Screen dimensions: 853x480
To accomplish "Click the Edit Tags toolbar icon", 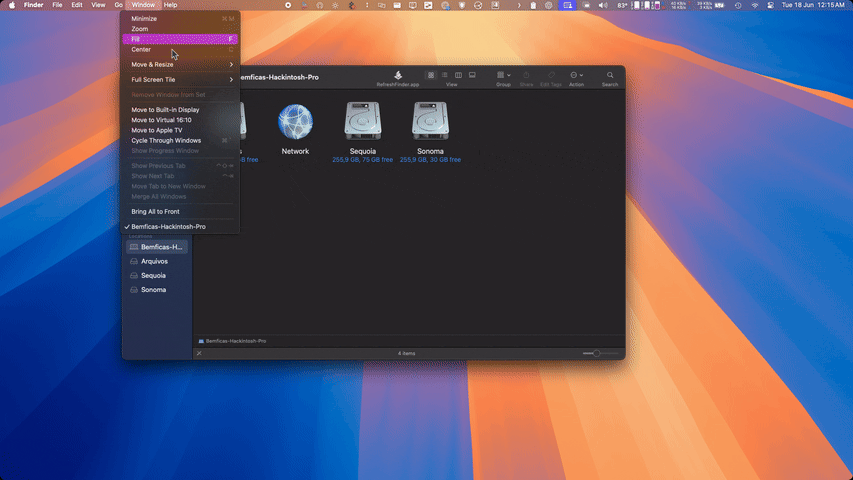I will click(551, 75).
